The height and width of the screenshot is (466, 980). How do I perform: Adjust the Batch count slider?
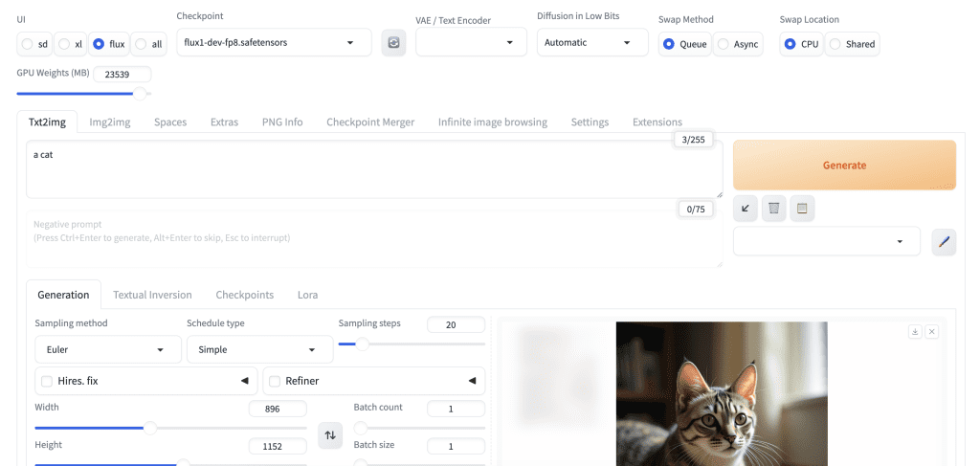tap(419, 428)
